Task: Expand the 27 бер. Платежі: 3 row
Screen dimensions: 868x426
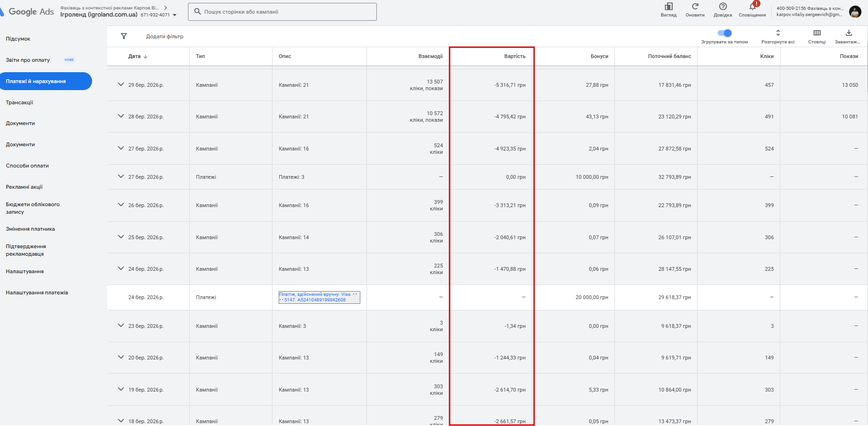Action: (121, 176)
